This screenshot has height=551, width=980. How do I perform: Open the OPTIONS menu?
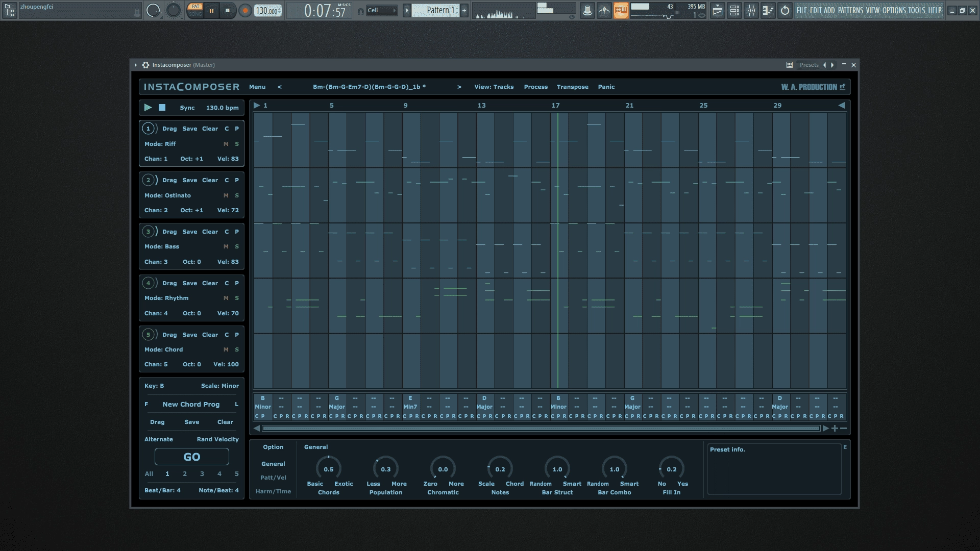click(x=894, y=10)
